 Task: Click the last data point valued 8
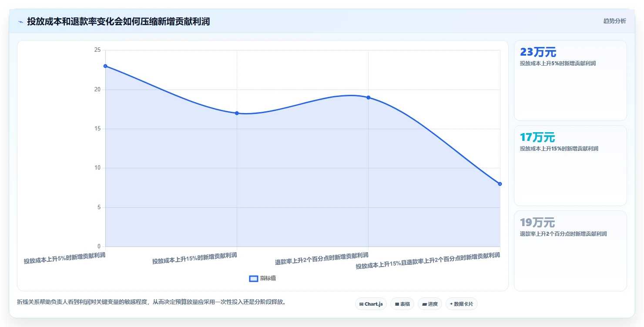(500, 184)
